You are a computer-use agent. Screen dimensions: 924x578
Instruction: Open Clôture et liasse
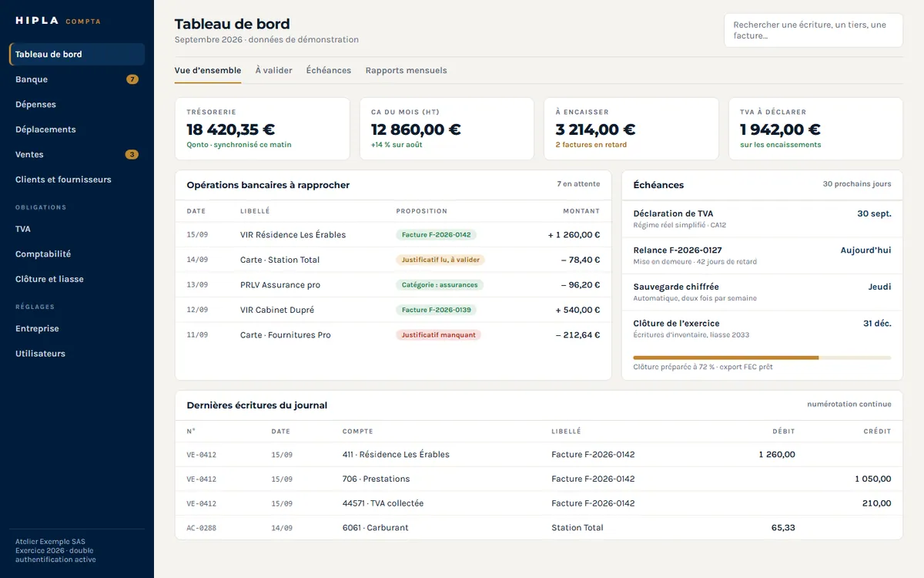click(77, 279)
